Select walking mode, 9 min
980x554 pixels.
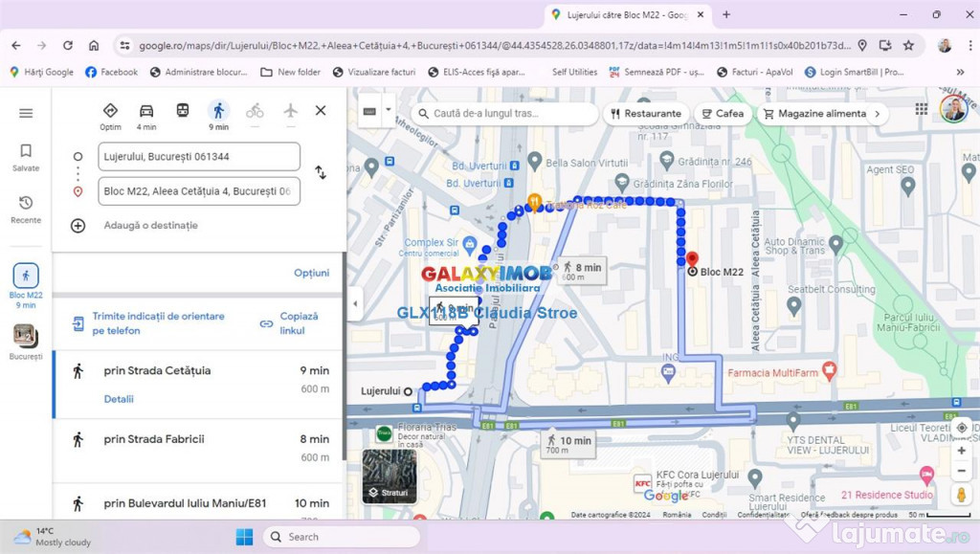[x=219, y=116]
